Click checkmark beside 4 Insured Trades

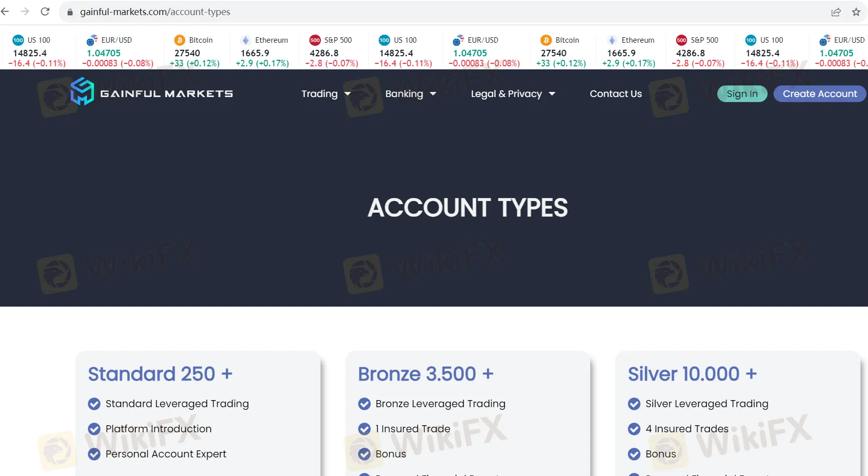[634, 429]
